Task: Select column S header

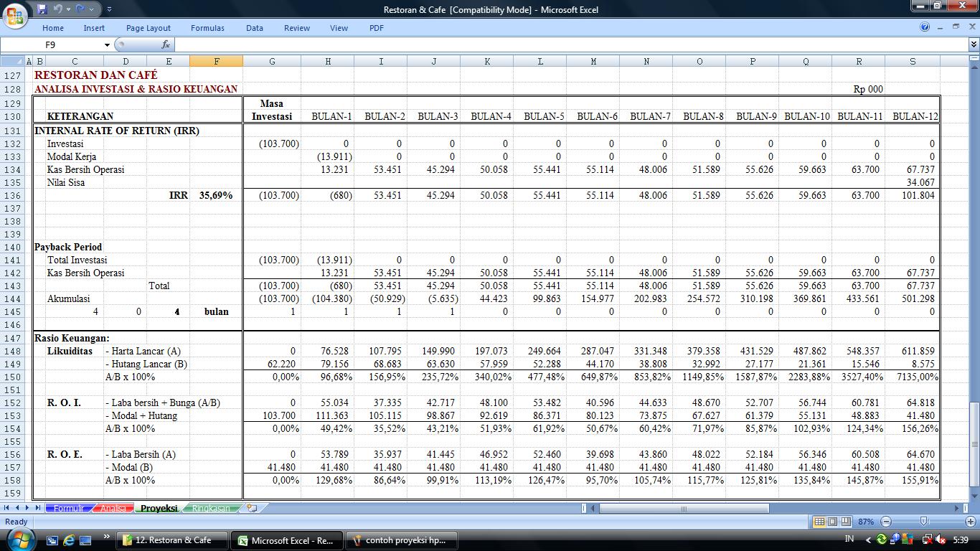Action: (x=913, y=62)
